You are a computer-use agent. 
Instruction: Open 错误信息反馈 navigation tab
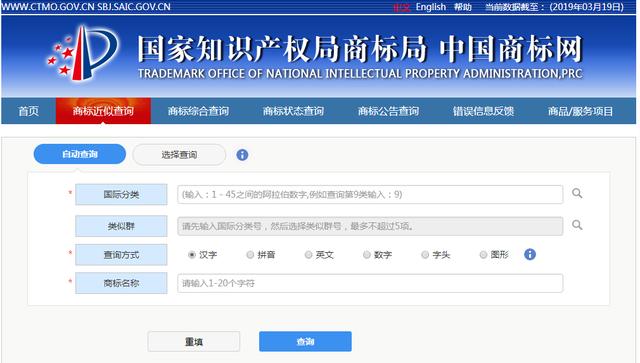[x=483, y=111]
